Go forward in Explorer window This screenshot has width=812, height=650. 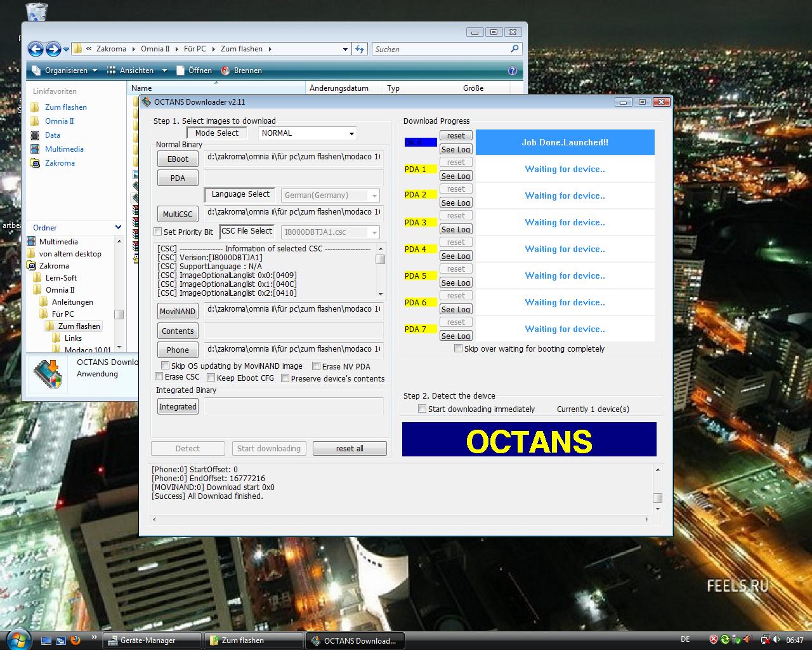53,49
